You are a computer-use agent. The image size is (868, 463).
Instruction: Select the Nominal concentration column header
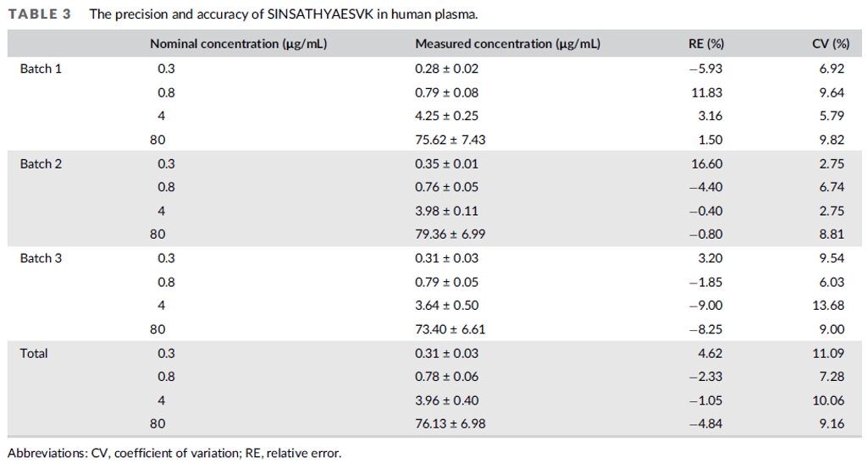[x=239, y=44]
